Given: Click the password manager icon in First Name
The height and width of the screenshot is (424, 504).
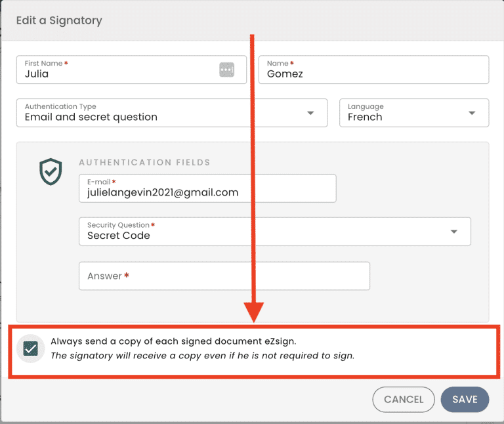Looking at the screenshot, I should (x=226, y=70).
